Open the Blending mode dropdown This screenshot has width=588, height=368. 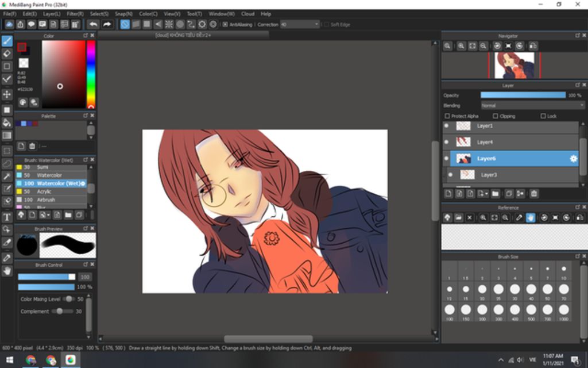tap(532, 106)
